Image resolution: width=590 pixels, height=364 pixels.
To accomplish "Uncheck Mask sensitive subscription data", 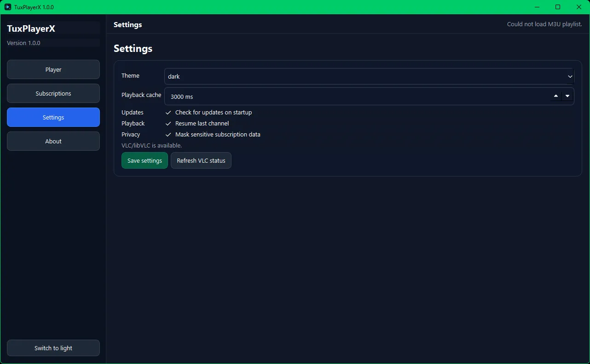I will tap(168, 135).
